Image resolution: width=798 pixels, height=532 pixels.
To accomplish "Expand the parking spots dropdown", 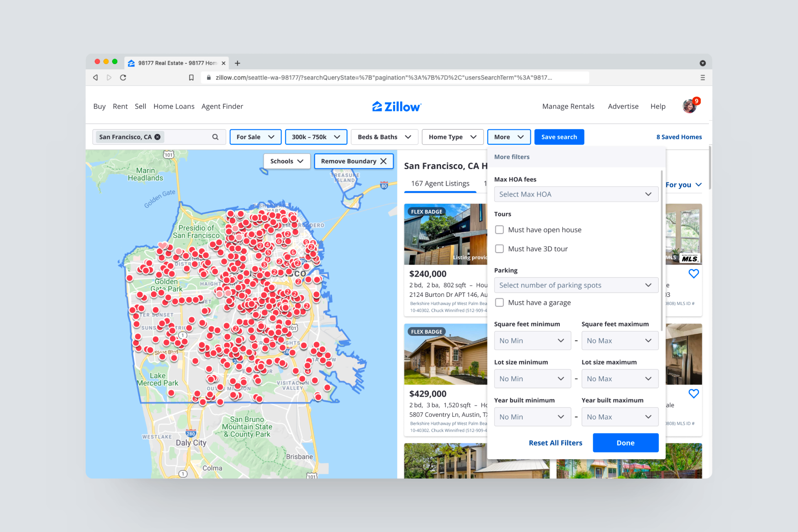I will pos(576,285).
